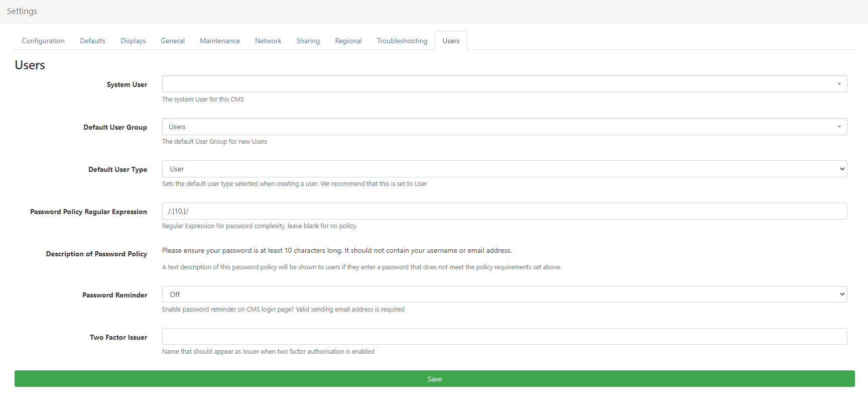Switch to the Network tab
This screenshot has height=400, width=868.
click(268, 41)
